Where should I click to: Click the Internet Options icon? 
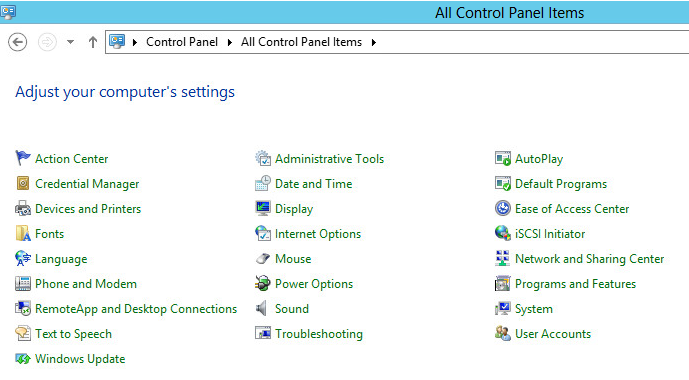263,233
